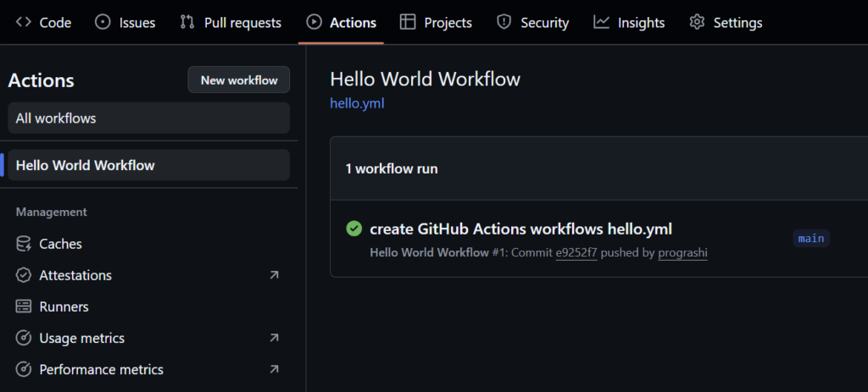Open the prograshi user profile link
Viewport: 868px width, 392px height.
682,253
